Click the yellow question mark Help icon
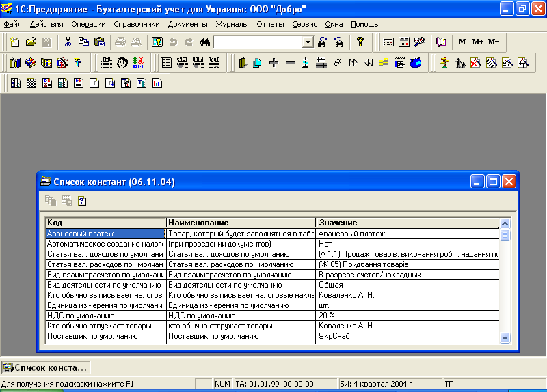The image size is (547, 392). click(x=360, y=42)
